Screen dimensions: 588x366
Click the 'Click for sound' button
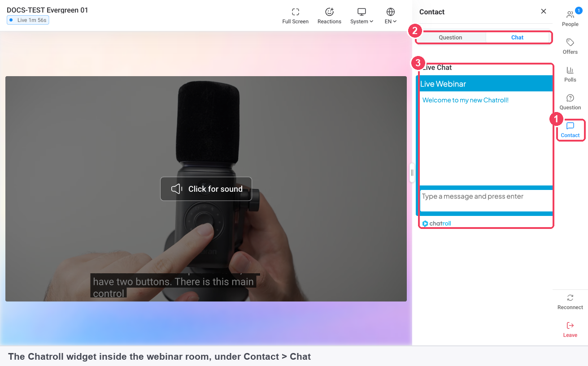tap(206, 189)
